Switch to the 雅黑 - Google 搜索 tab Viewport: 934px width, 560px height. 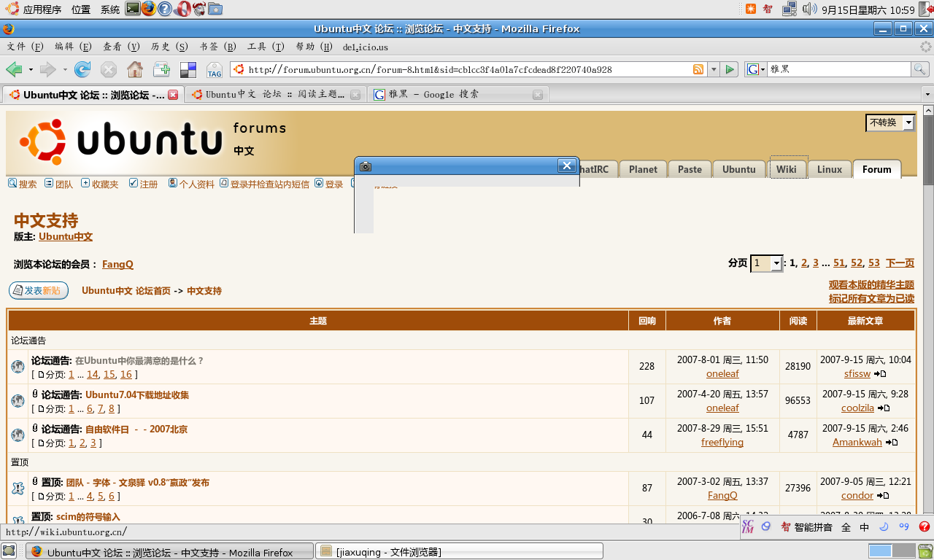tap(458, 95)
